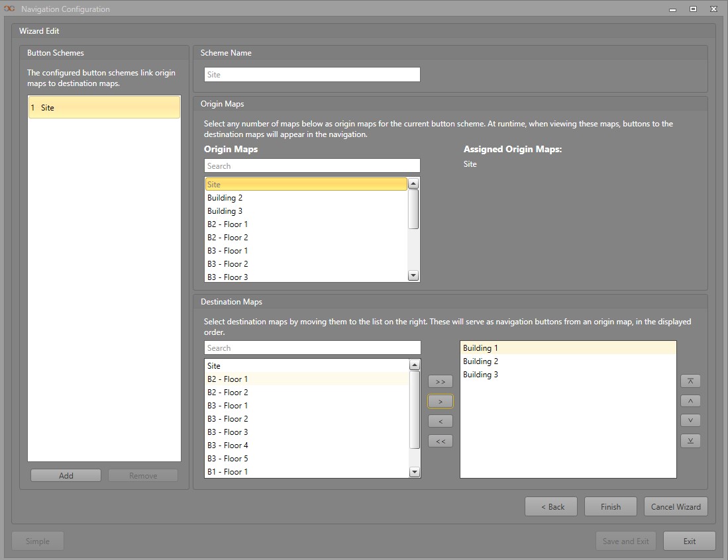
Task: Send selected destination to bottom of list
Action: [690, 441]
